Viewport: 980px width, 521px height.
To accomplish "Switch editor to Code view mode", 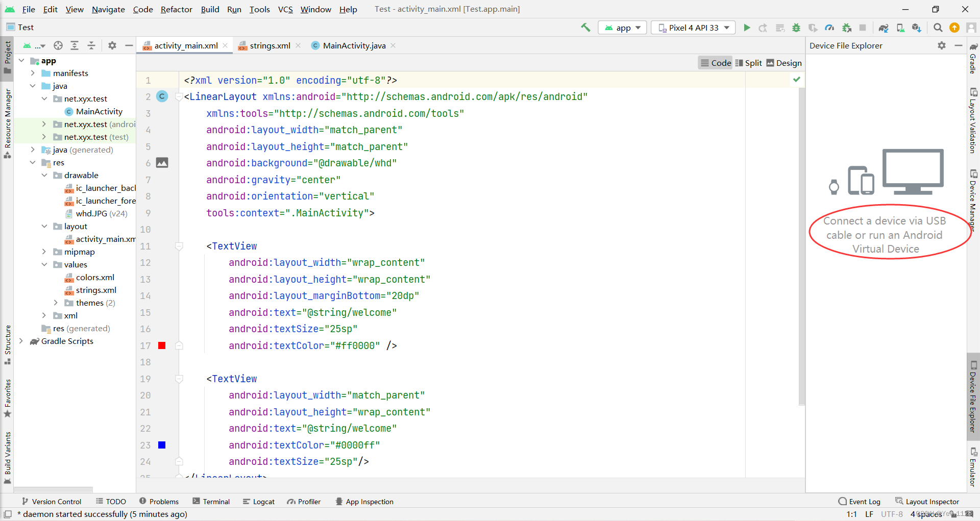I will click(716, 63).
